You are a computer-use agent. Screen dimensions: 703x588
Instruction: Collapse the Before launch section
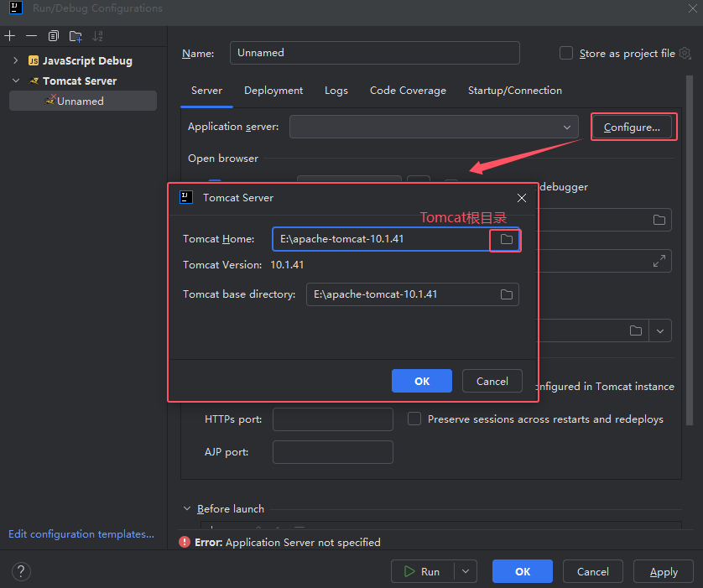[187, 508]
